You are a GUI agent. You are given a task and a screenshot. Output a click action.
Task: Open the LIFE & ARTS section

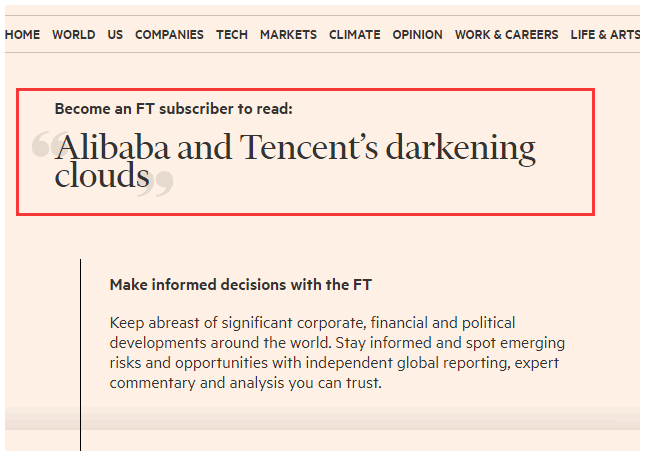click(x=604, y=34)
